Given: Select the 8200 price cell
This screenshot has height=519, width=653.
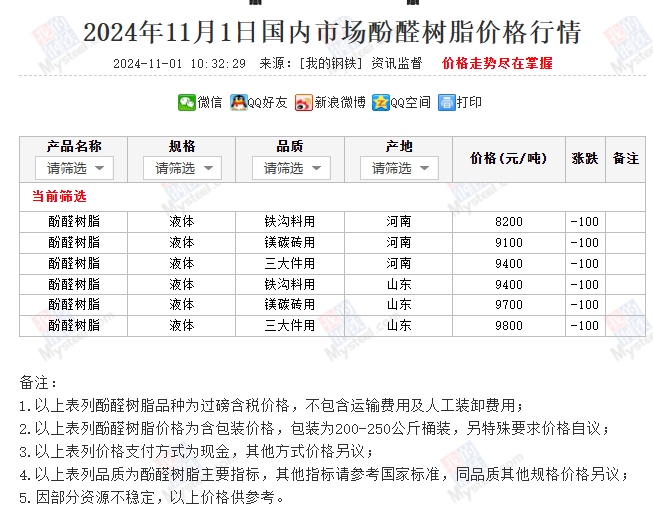Looking at the screenshot, I should click(x=508, y=222).
